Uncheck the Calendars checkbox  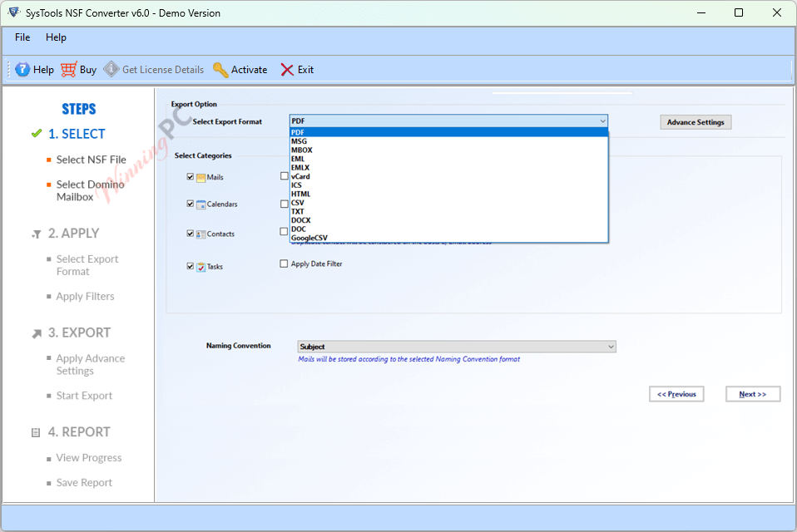coord(191,204)
